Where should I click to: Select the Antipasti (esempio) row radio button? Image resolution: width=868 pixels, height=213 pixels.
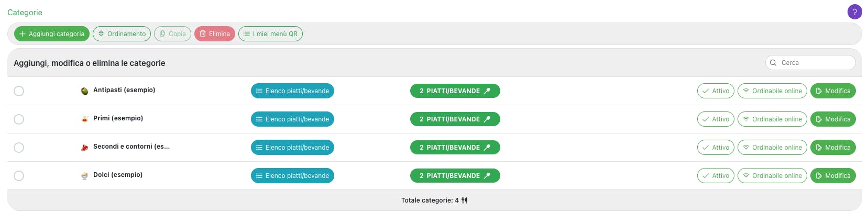(x=19, y=91)
